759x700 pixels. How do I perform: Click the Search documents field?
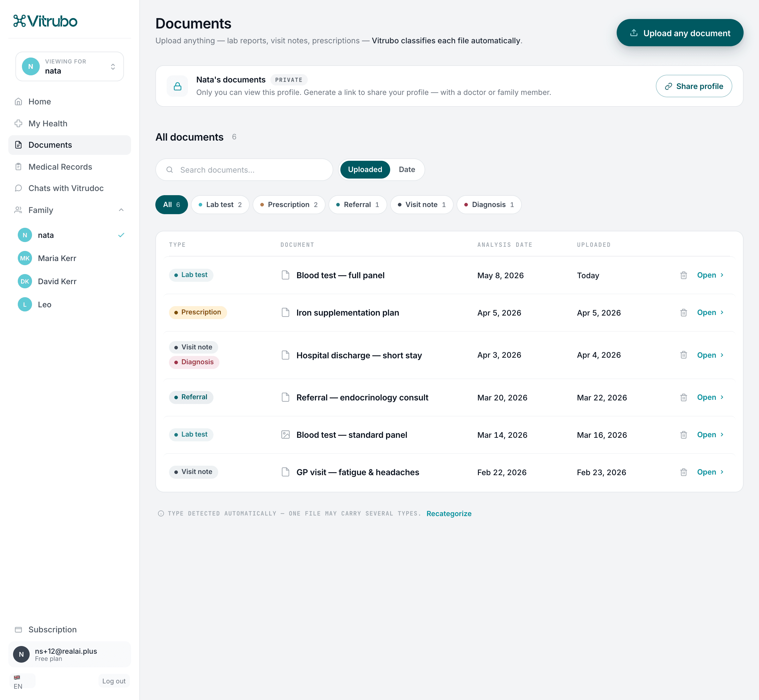pos(244,170)
